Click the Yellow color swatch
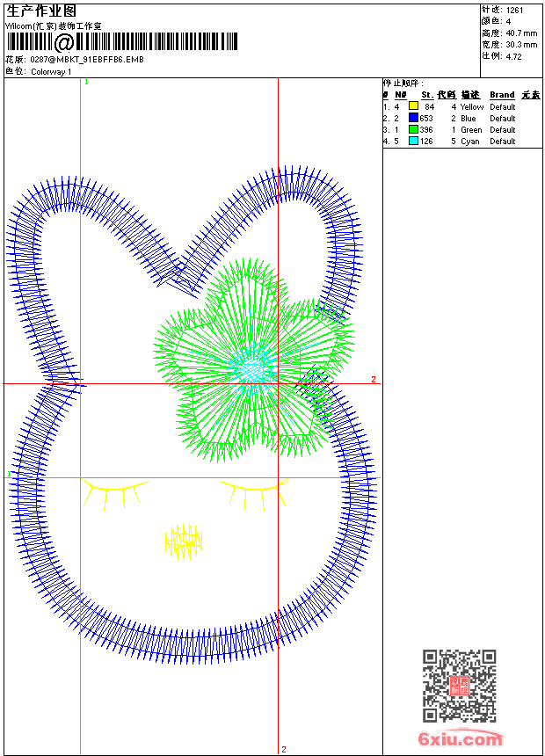 pyautogui.click(x=413, y=106)
